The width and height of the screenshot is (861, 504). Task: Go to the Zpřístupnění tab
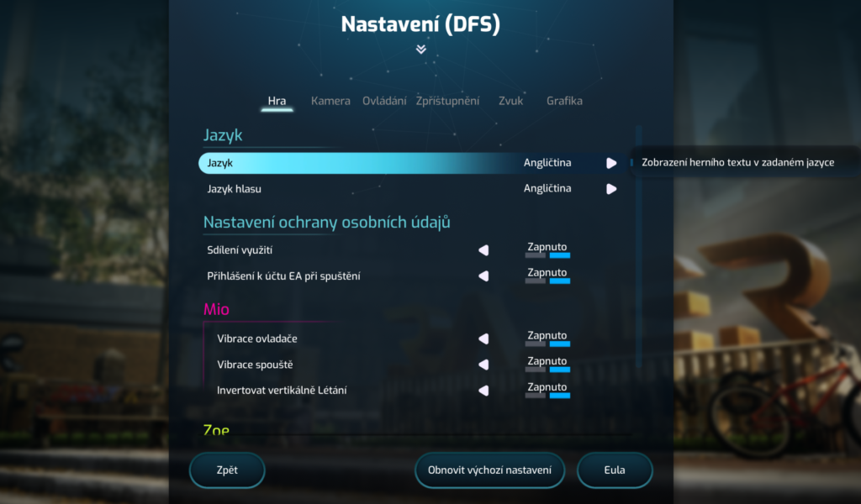[x=447, y=101]
